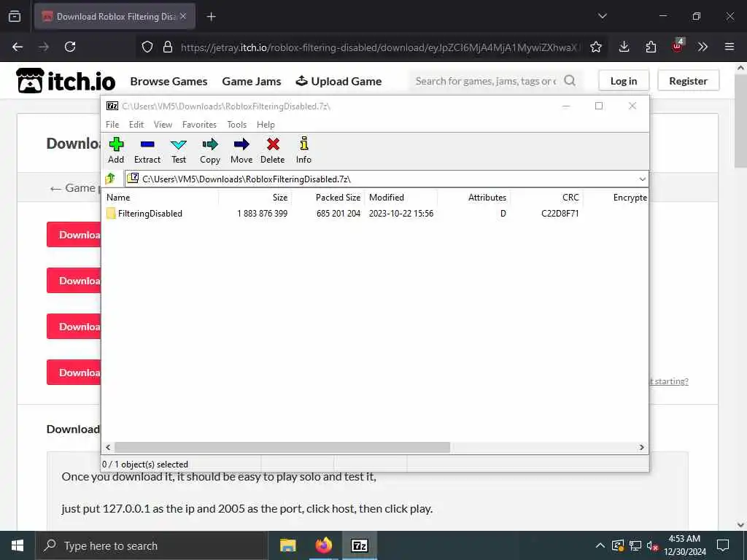Screen dimensions: 747x560
Task: Click the tracking protection shield icon
Action: (x=147, y=47)
